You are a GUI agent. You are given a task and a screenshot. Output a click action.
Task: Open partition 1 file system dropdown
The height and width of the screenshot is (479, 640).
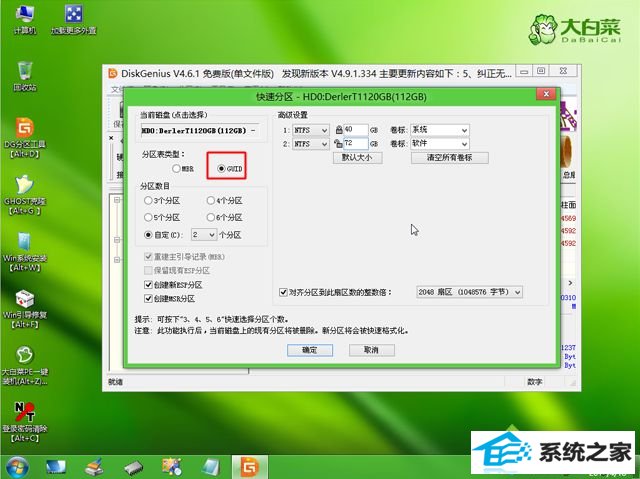[311, 130]
